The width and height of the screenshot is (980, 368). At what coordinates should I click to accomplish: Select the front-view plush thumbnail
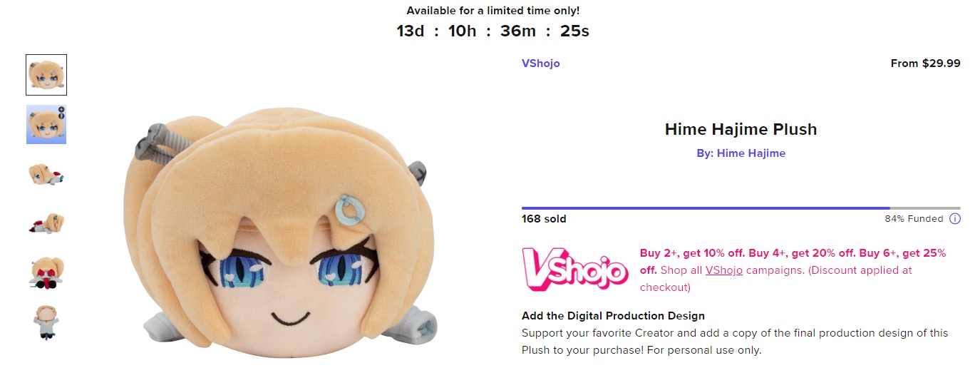(46, 75)
